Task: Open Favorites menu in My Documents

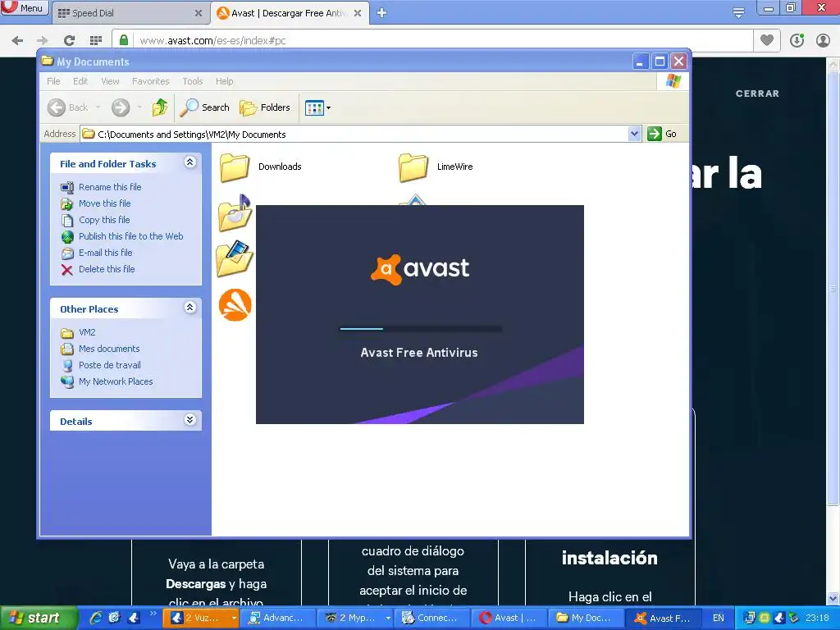Action: [151, 81]
